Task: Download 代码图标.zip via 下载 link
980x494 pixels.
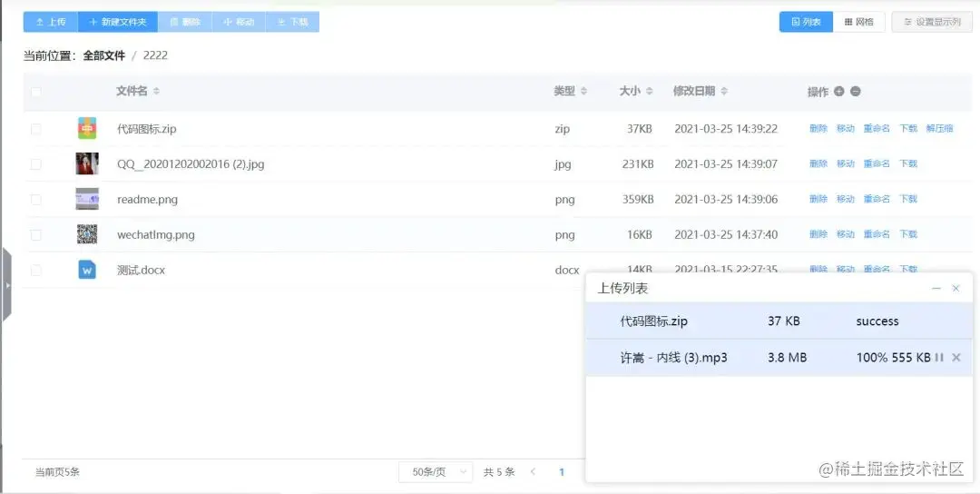Action: pos(908,128)
